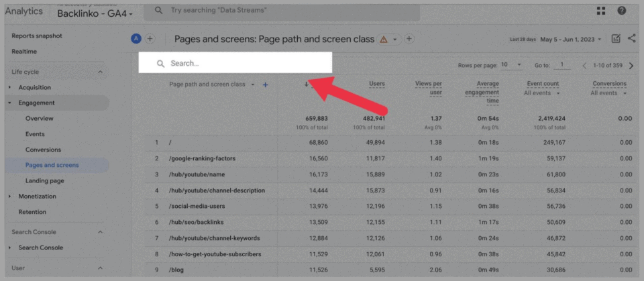Open the customize report chart icon
This screenshot has width=644, height=281.
click(616, 39)
